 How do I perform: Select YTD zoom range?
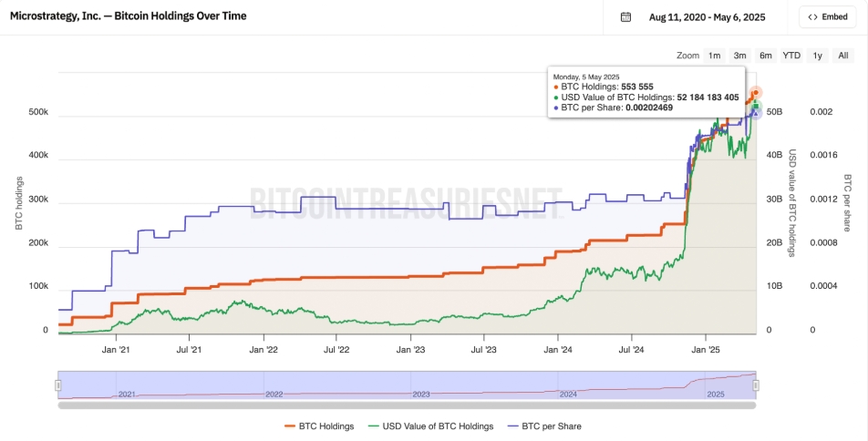[791, 56]
